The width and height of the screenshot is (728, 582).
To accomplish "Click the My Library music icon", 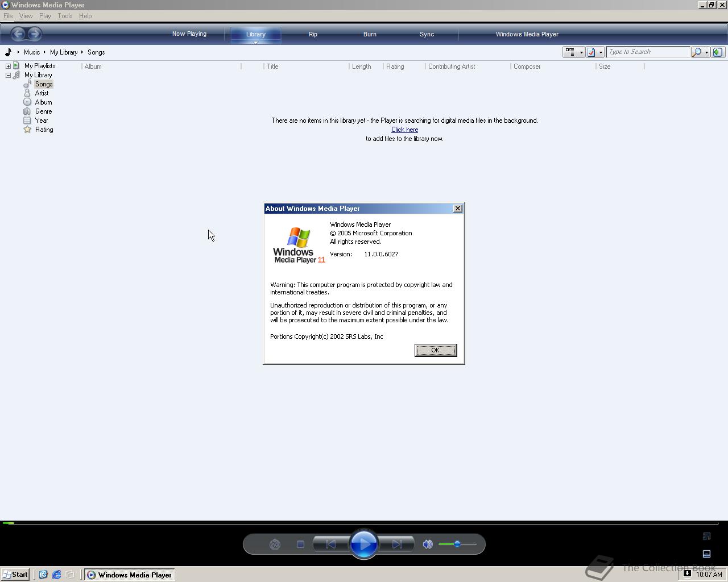I will pyautogui.click(x=16, y=75).
